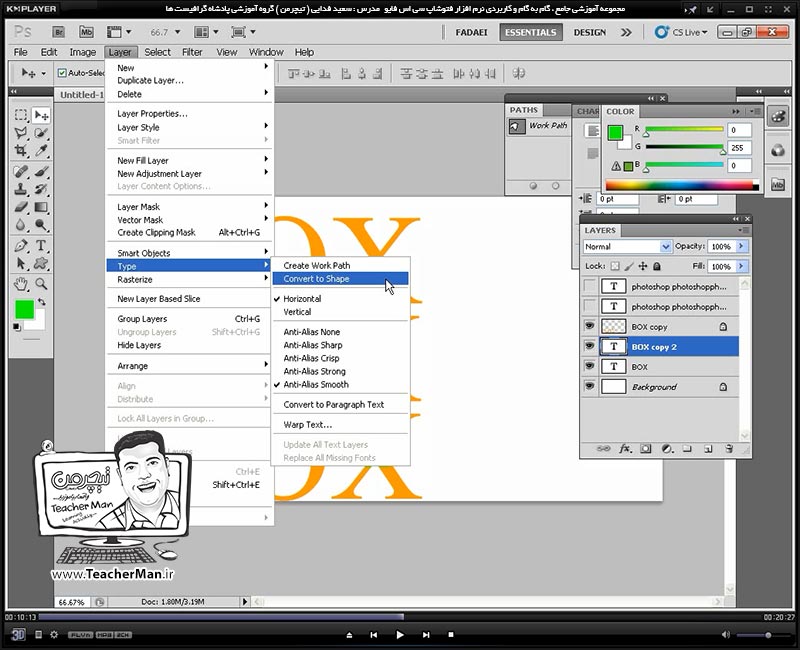The image size is (800, 650).
Task: Click the R value input field
Action: (x=739, y=130)
